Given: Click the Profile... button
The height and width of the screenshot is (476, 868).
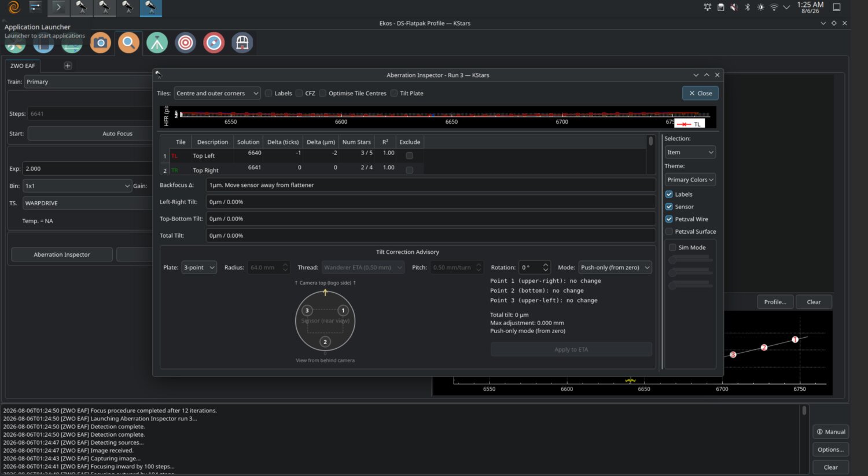Looking at the screenshot, I should [x=775, y=302].
